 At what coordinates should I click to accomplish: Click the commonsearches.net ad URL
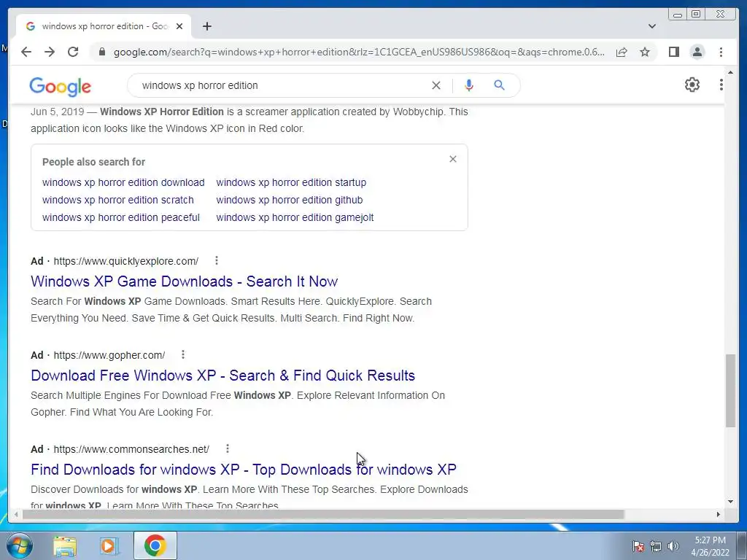pos(131,449)
